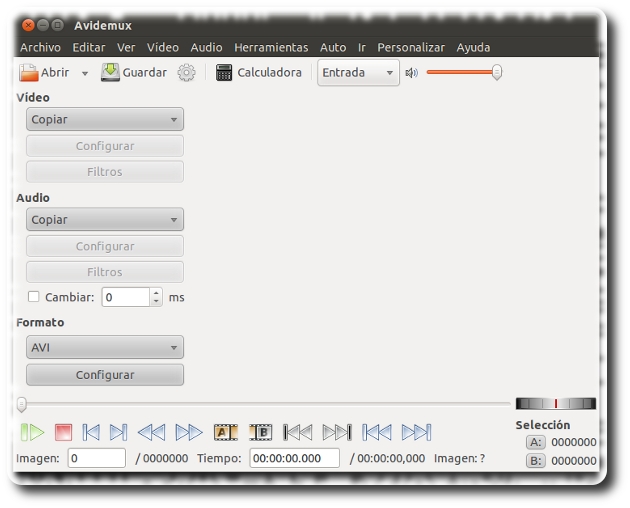The height and width of the screenshot is (508, 630).
Task: Click the Tiempo time field
Action: (x=295, y=458)
